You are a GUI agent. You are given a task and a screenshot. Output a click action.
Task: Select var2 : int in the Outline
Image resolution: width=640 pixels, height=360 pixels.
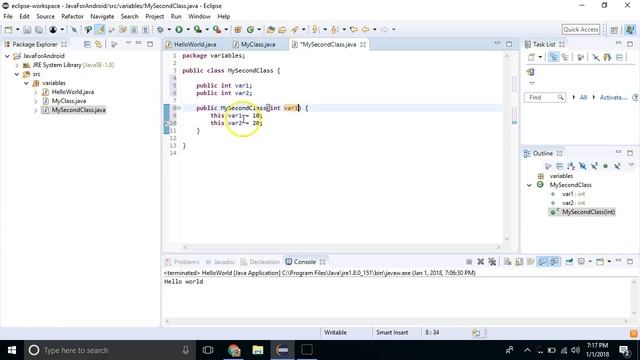pyautogui.click(x=573, y=203)
